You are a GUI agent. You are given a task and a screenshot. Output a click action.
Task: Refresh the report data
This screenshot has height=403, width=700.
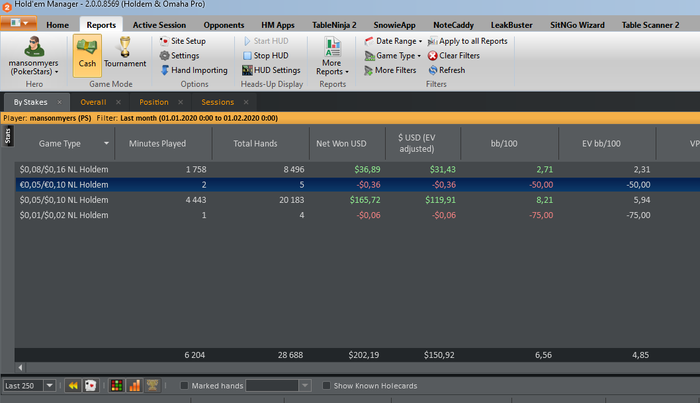(446, 71)
